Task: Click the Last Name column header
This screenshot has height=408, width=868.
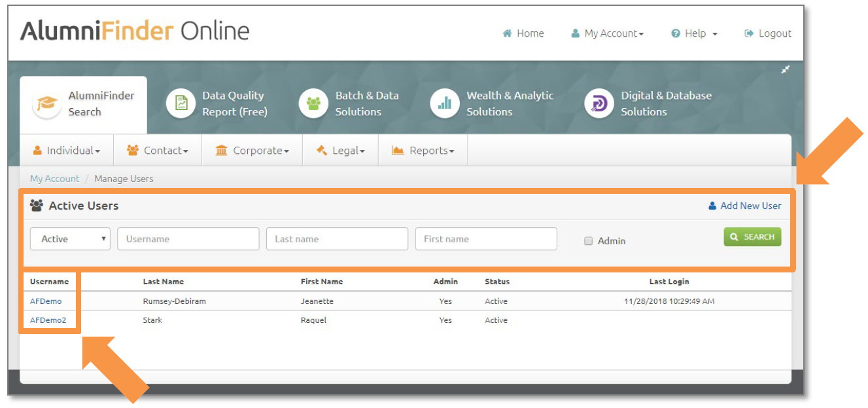Action: tap(164, 282)
